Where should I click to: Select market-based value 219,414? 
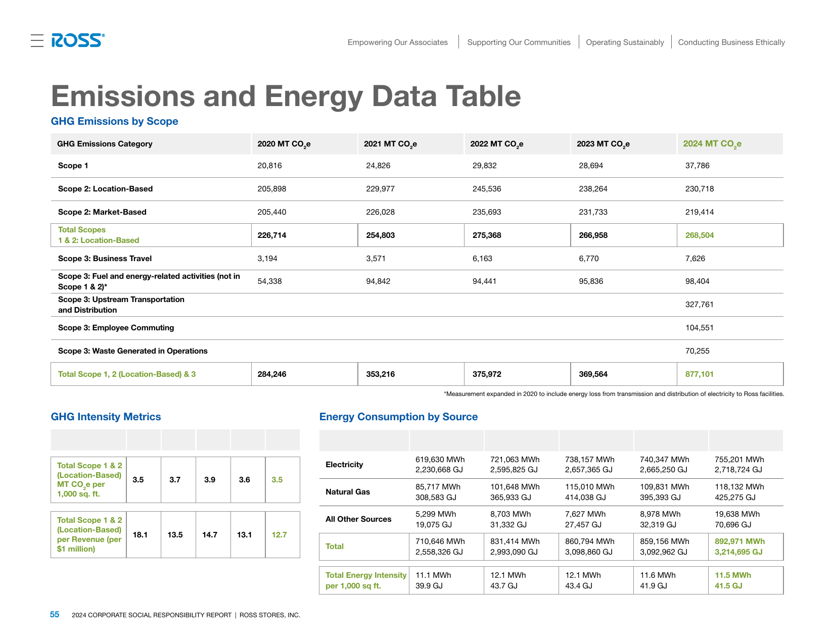tap(700, 212)
